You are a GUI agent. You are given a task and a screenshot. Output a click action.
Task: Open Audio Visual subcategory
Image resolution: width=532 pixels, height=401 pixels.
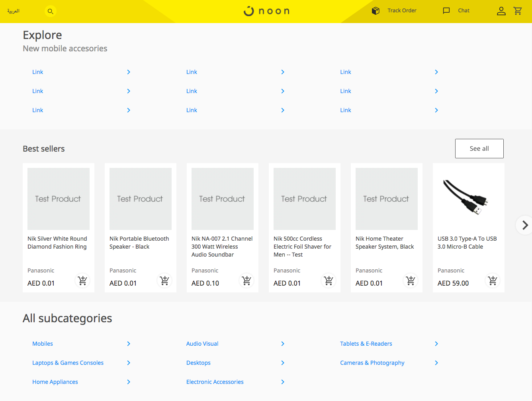point(202,344)
